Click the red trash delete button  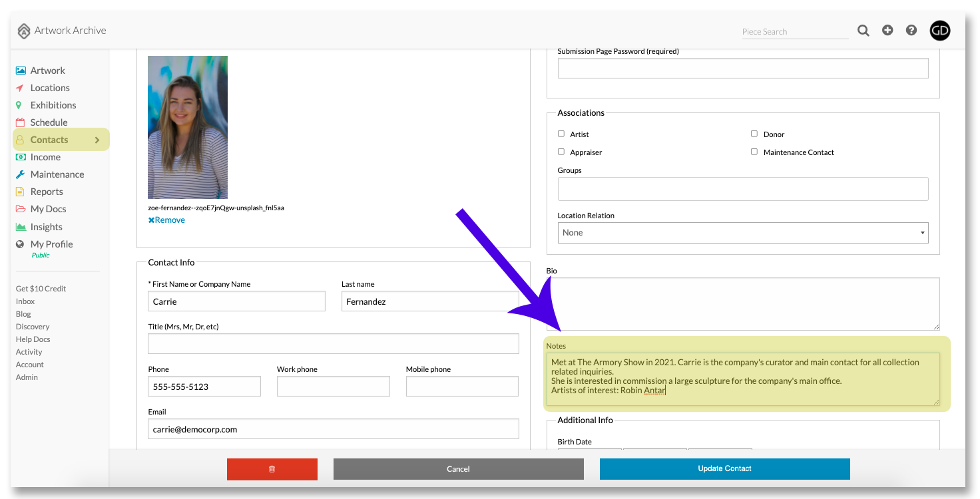point(272,469)
